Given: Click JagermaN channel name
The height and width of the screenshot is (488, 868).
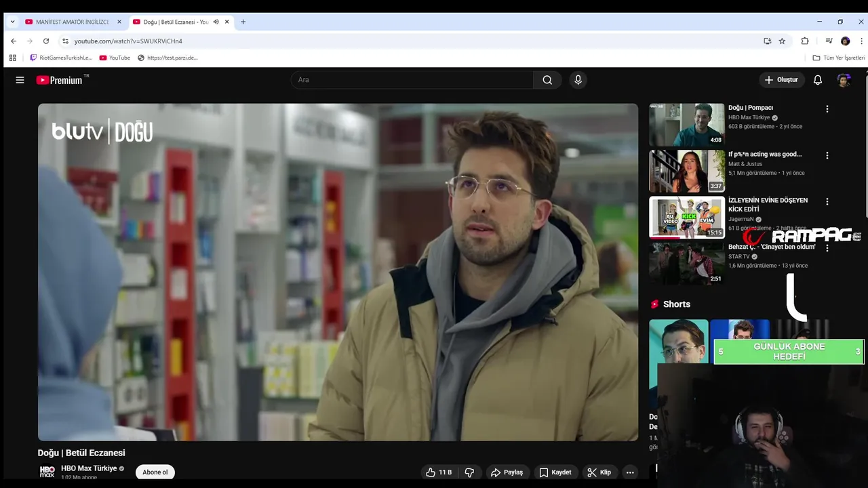Looking at the screenshot, I should coord(741,220).
